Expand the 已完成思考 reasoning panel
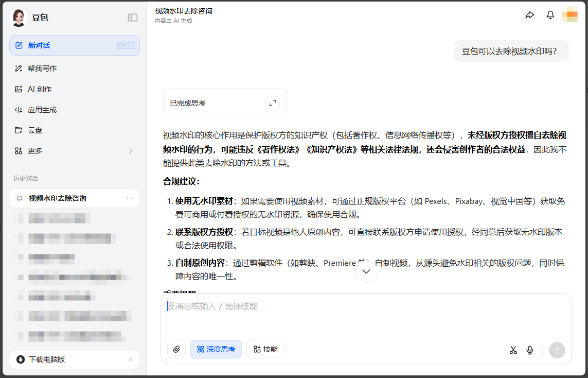The width and height of the screenshot is (588, 378). tap(272, 102)
